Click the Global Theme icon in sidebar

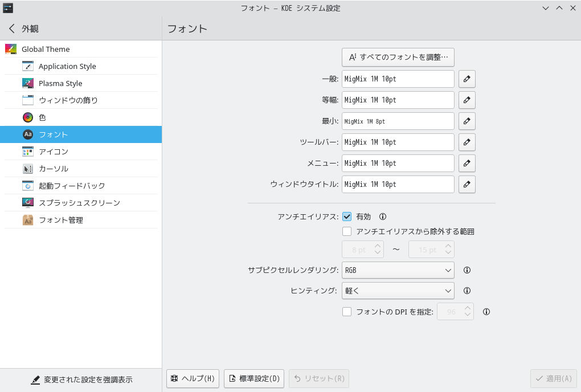[11, 49]
